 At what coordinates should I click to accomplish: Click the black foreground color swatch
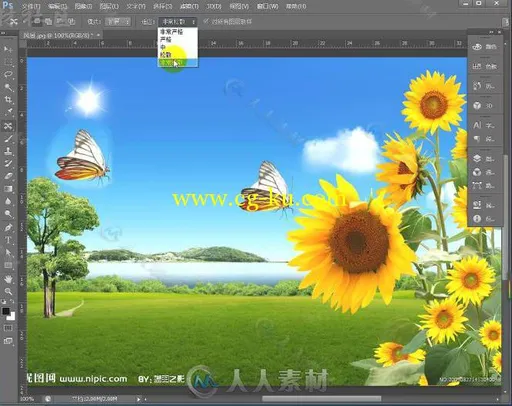click(6, 311)
